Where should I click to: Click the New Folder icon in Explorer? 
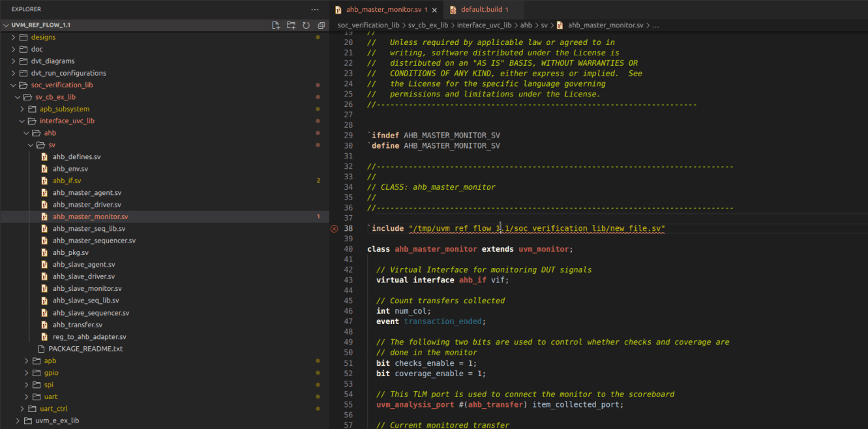291,24
